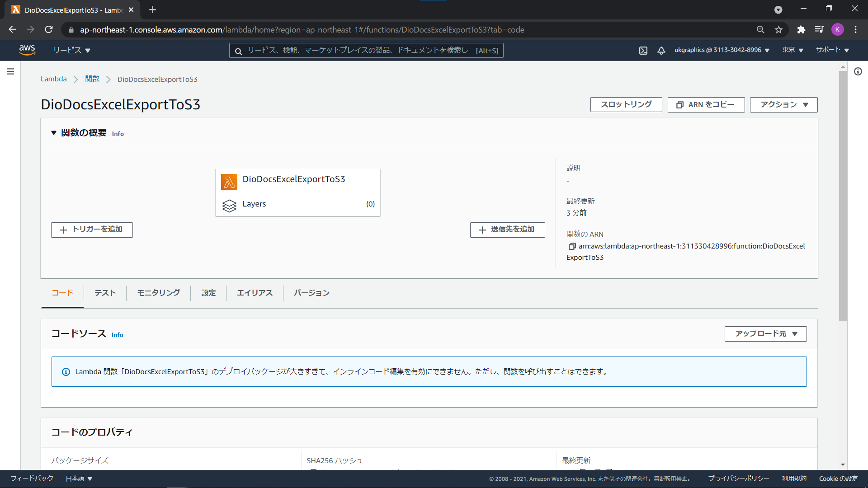Open Chrome three-dot menu
The image size is (868, 488).
tap(856, 30)
